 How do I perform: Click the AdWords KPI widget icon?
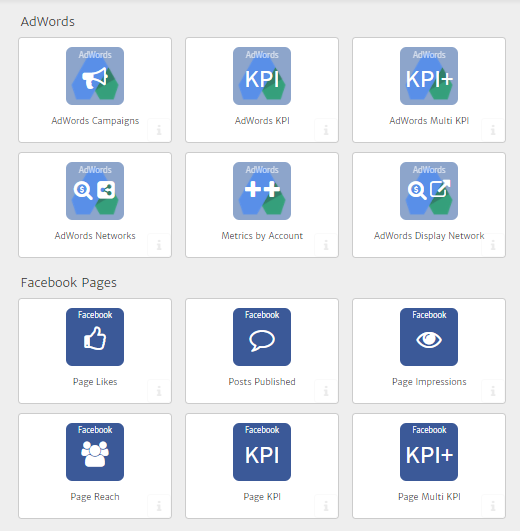point(262,76)
